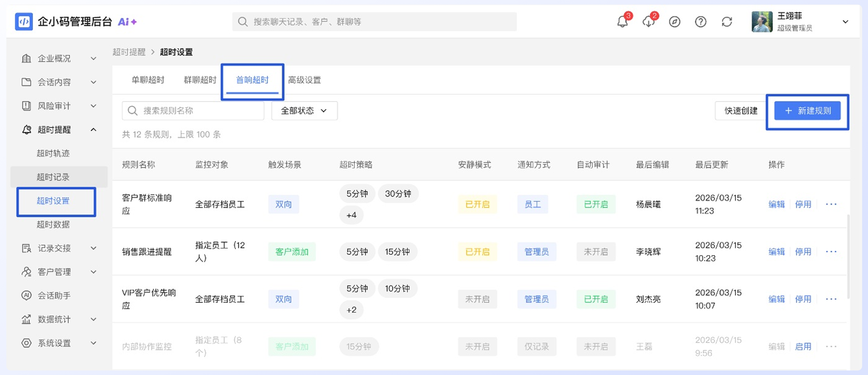868x375 pixels.
Task: Click the +4 strategy tag in first row
Action: (351, 215)
